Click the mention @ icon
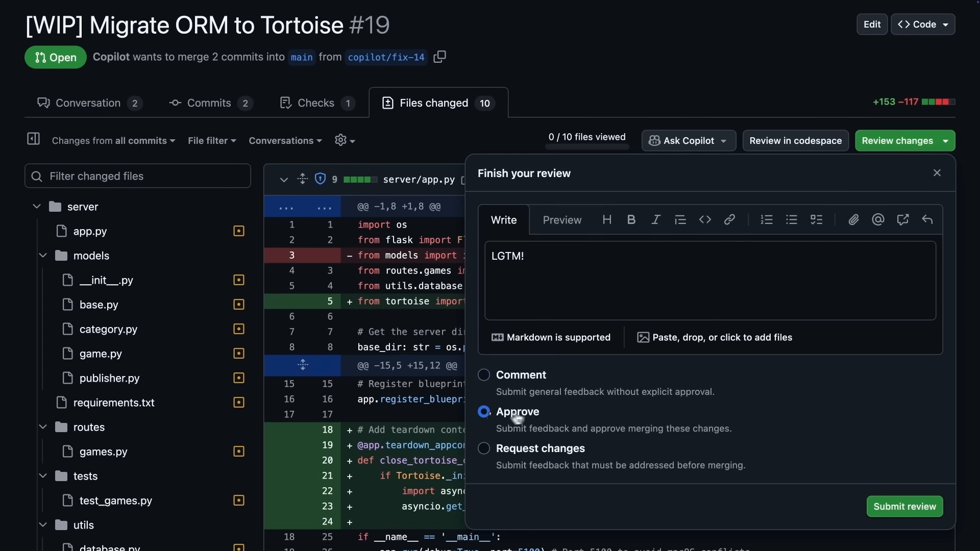Viewport: 980px width, 551px height. 878,220
